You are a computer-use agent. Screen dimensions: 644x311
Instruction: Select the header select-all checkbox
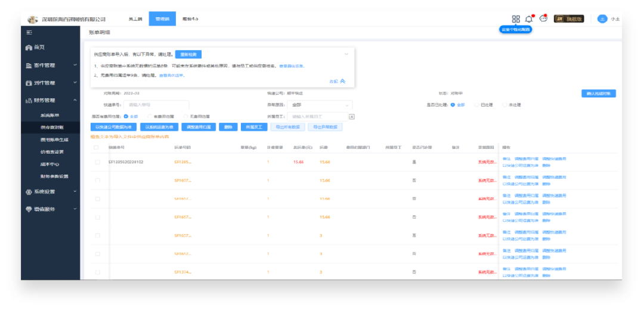[95, 147]
